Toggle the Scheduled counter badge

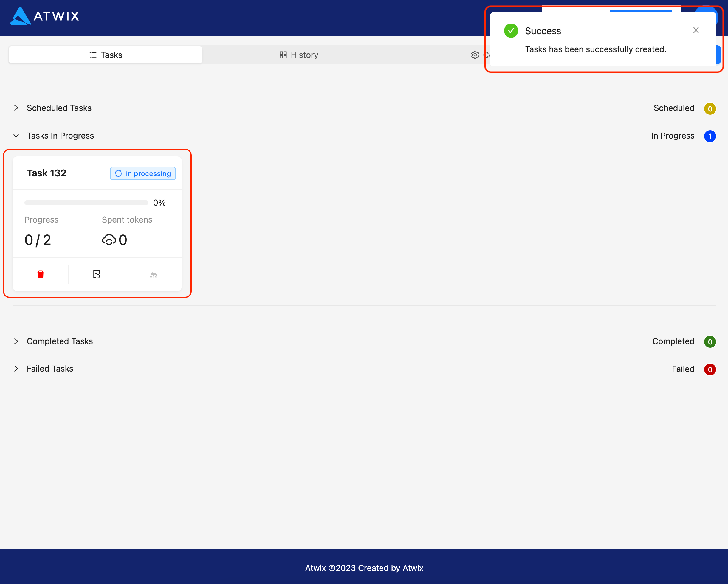click(x=710, y=109)
